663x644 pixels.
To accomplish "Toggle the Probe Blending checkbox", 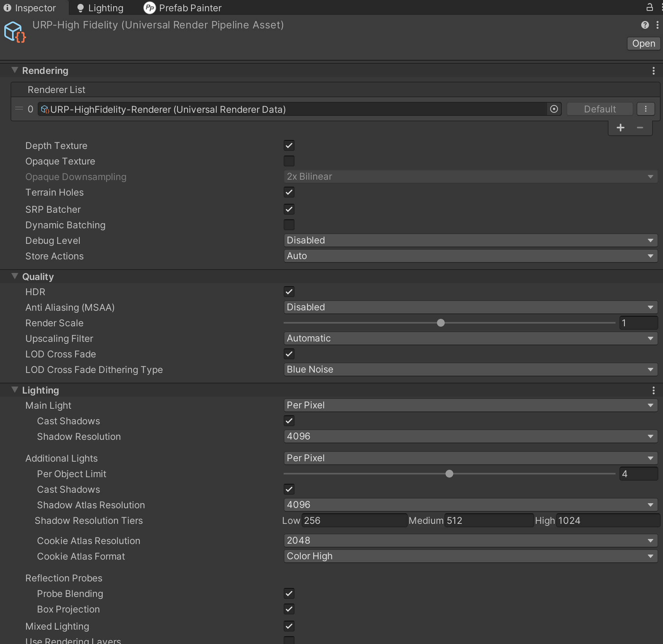I will [x=289, y=593].
